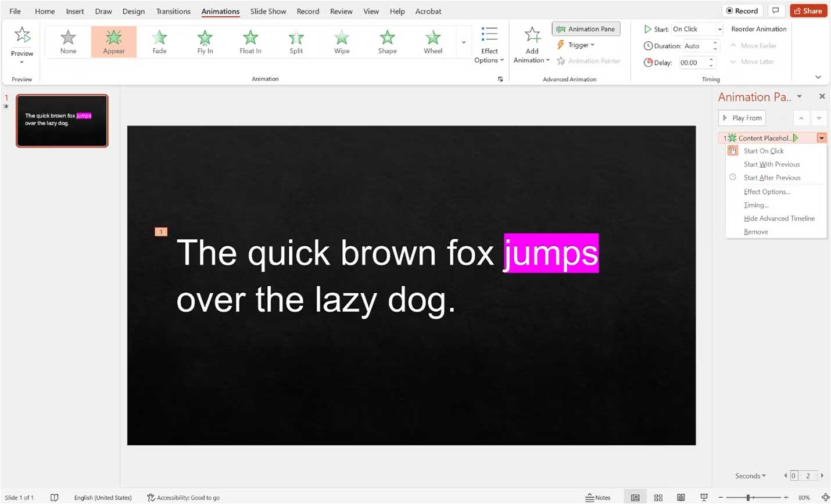Open the Transitions ribbon tab
This screenshot has width=831, height=504.
click(x=173, y=11)
